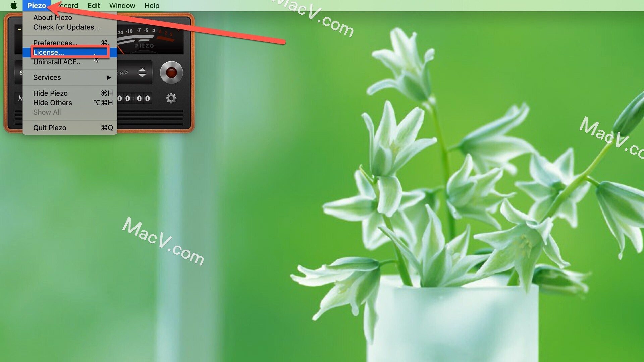The image size is (644, 362).
Task: Select Hide Piezo option
Action: 50,93
